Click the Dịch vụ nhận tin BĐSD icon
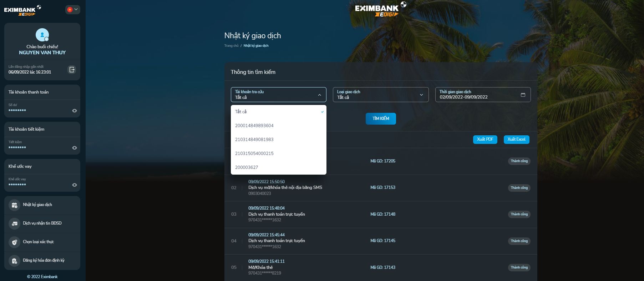The image size is (644, 281). tap(14, 224)
